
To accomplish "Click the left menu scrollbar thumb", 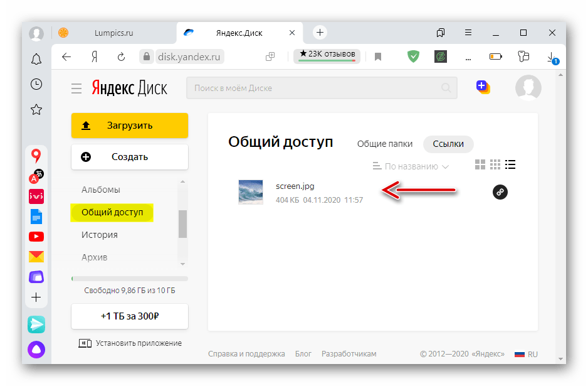I will (182, 224).
